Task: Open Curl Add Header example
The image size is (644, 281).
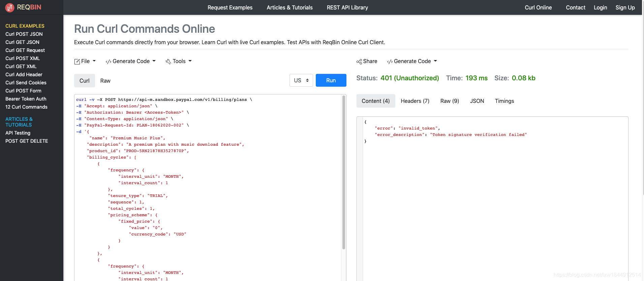Action: point(24,75)
